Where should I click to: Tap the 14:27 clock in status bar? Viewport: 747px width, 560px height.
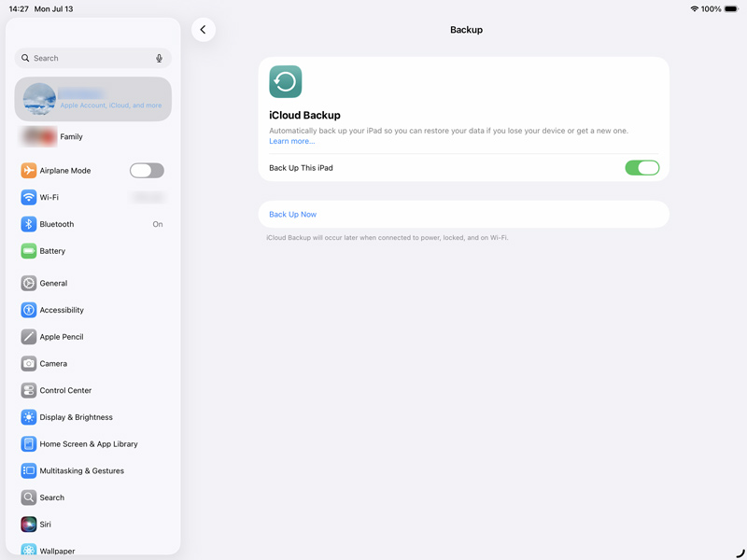pyautogui.click(x=19, y=9)
